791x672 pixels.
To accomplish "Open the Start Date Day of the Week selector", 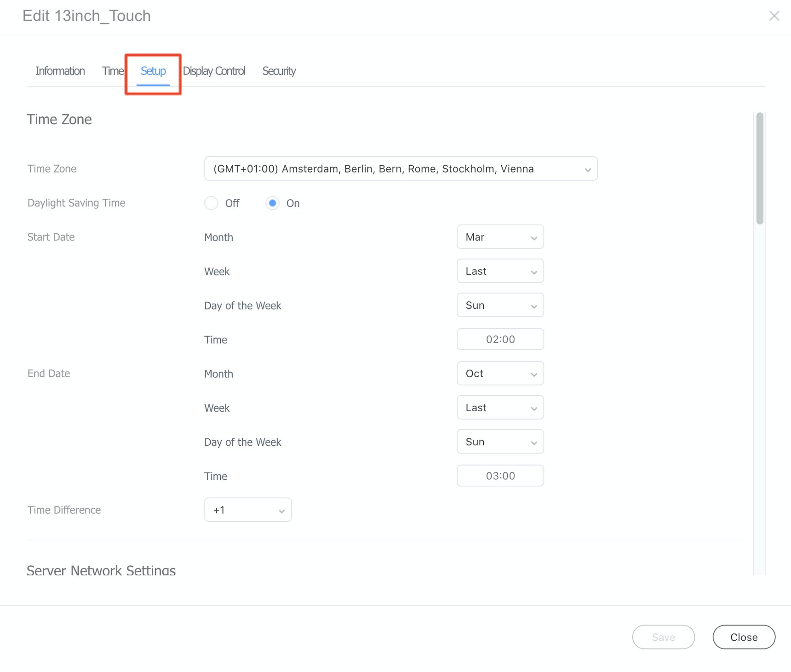I will pyautogui.click(x=500, y=305).
